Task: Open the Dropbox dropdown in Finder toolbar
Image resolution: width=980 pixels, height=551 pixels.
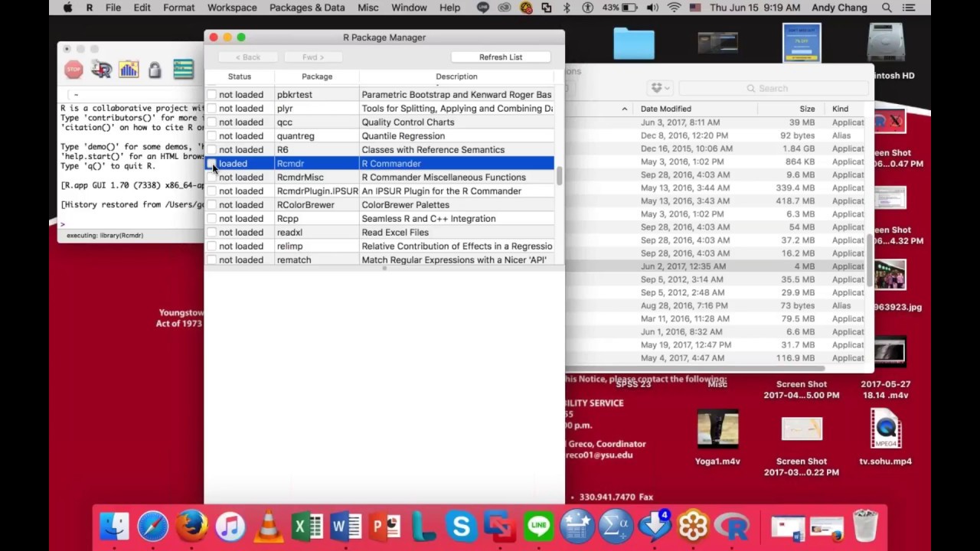Action: pos(659,88)
